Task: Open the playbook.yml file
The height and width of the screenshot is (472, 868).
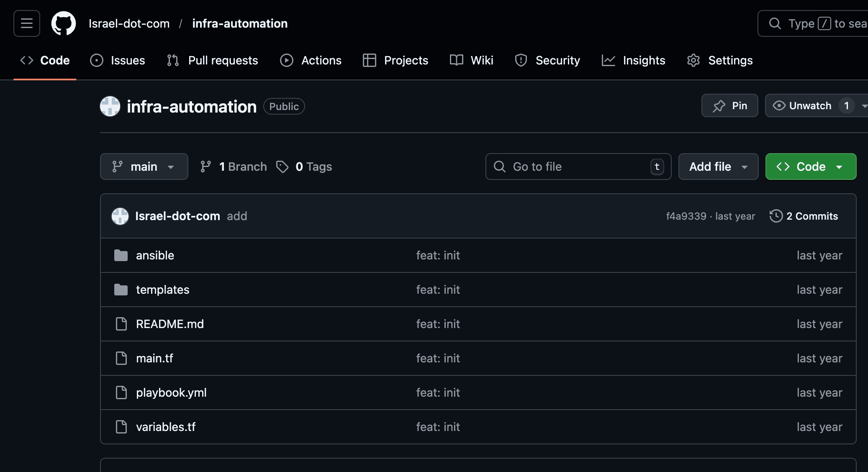Action: pos(171,392)
